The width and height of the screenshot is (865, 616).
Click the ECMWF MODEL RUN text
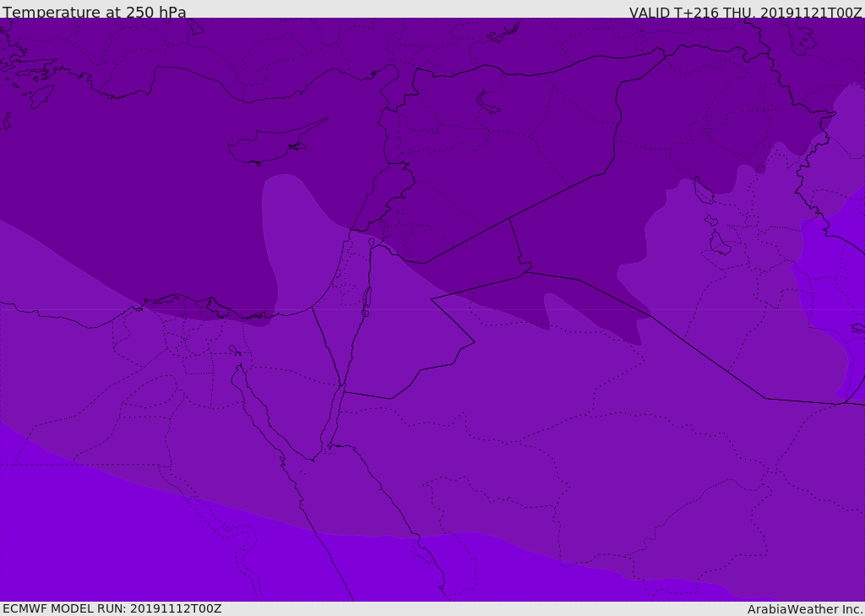coord(112,608)
